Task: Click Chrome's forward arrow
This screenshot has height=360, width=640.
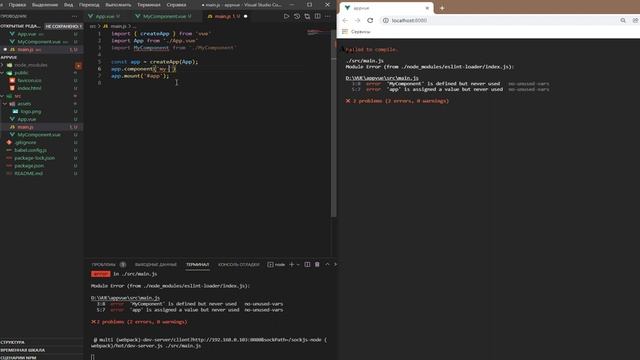Action: (x=358, y=20)
